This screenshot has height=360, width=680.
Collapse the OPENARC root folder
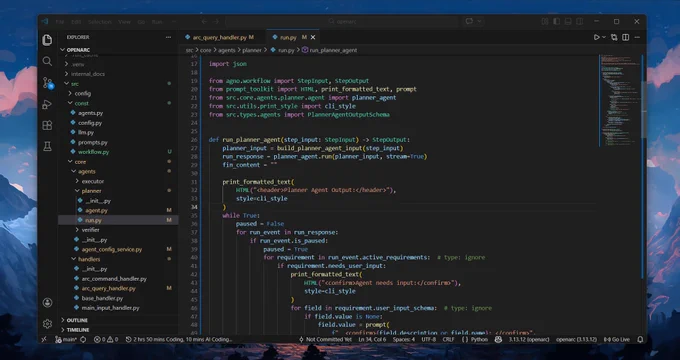pyautogui.click(x=78, y=50)
